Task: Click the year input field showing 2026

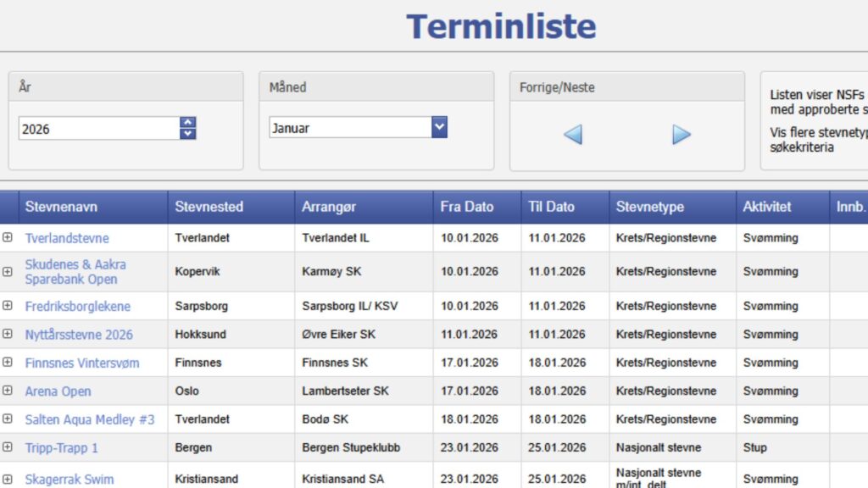Action: coord(98,129)
